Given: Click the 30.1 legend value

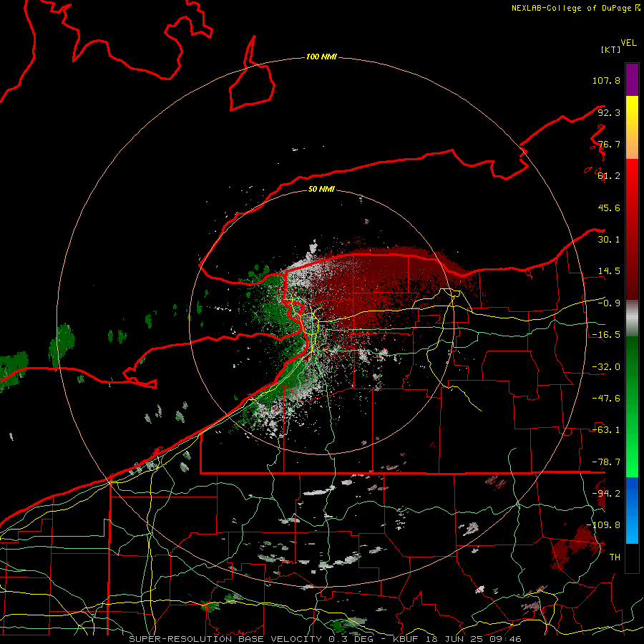Looking at the screenshot, I should (x=609, y=240).
